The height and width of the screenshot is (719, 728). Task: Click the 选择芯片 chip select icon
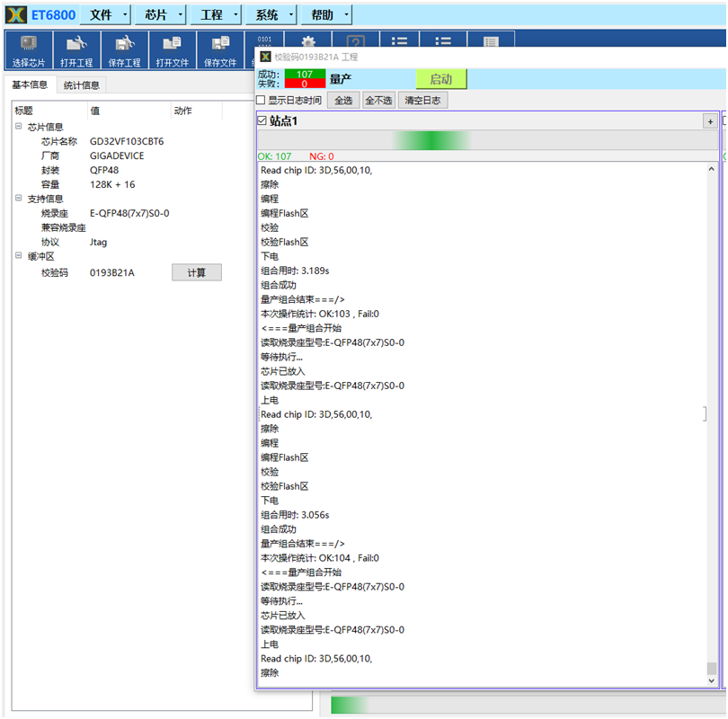[29, 51]
